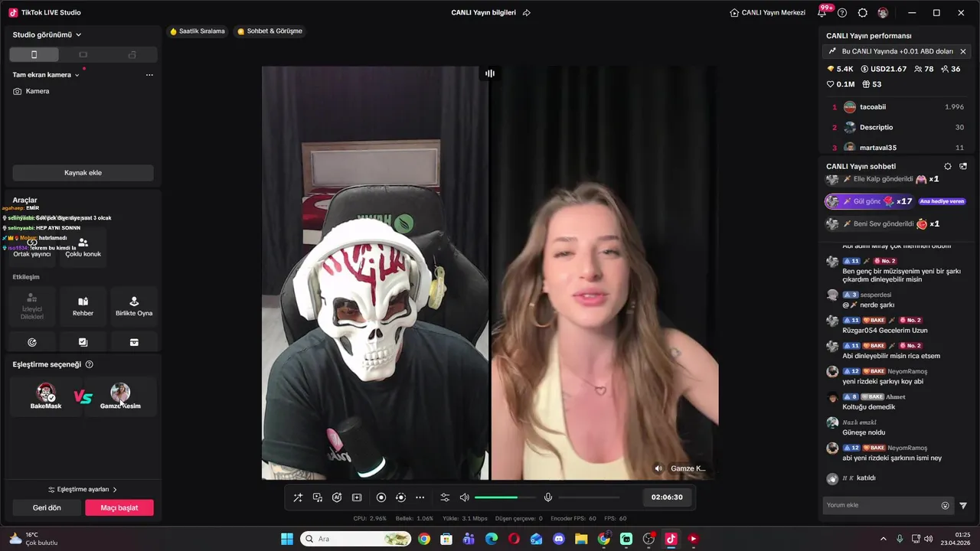Open the scene three-dot menu
This screenshot has height=551, width=980.
149,75
